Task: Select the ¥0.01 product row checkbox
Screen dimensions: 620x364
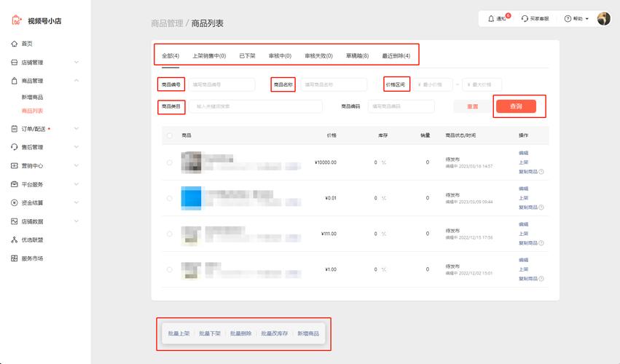Action: point(170,198)
